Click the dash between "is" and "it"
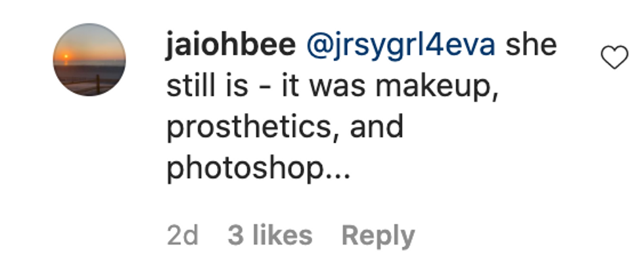644x274 pixels. click(265, 88)
